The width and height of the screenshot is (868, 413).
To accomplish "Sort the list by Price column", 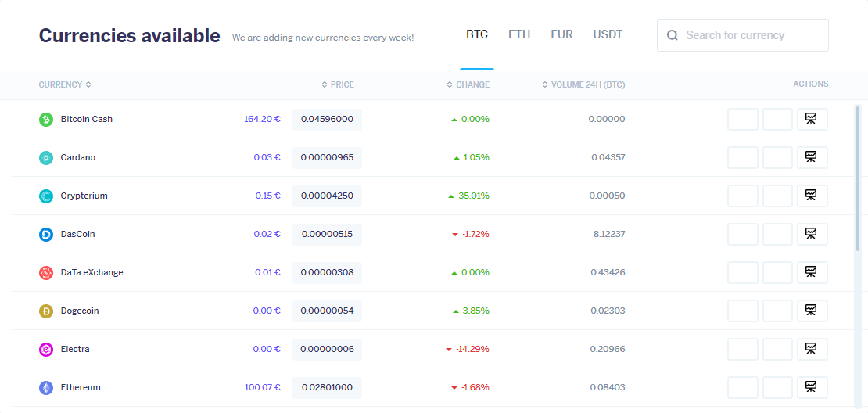I will [x=338, y=84].
